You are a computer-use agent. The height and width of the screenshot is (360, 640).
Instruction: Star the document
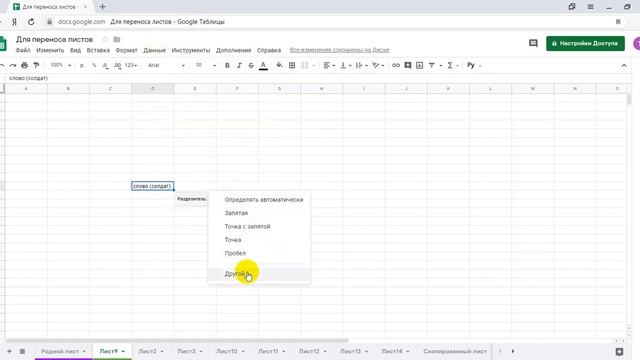pyautogui.click(x=105, y=39)
